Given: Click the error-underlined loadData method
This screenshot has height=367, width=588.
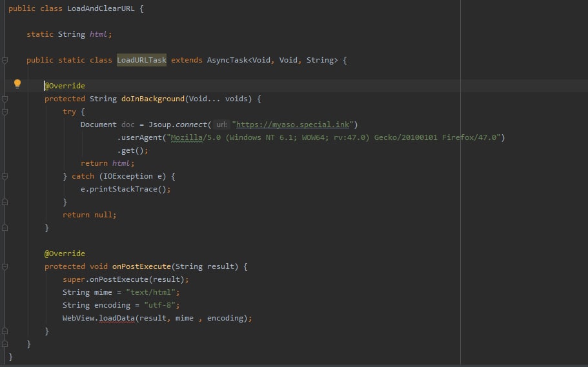Looking at the screenshot, I should (x=117, y=318).
